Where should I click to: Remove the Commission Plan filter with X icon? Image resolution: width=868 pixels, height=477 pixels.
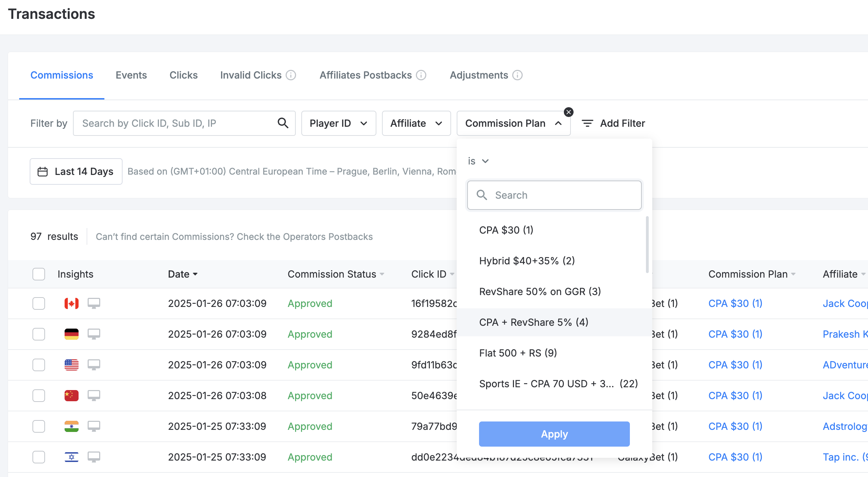click(568, 112)
